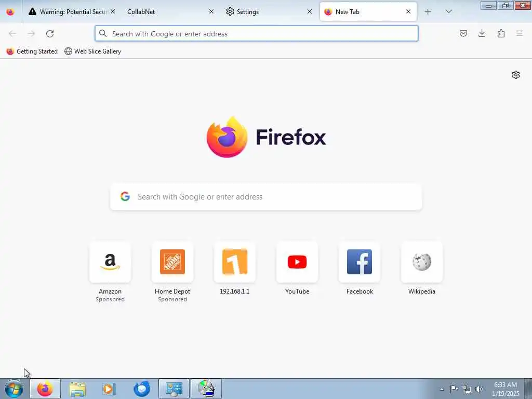Open Thunderbird from taskbar

pyautogui.click(x=141, y=389)
